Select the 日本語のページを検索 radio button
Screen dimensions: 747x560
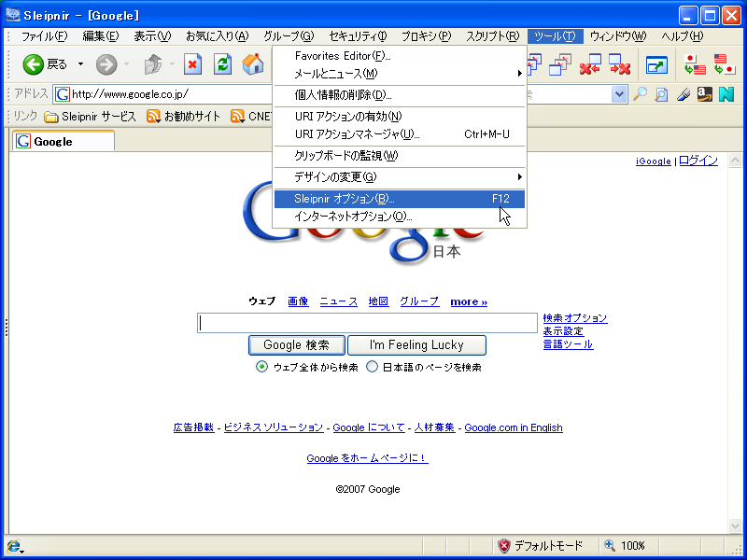pyautogui.click(x=372, y=367)
